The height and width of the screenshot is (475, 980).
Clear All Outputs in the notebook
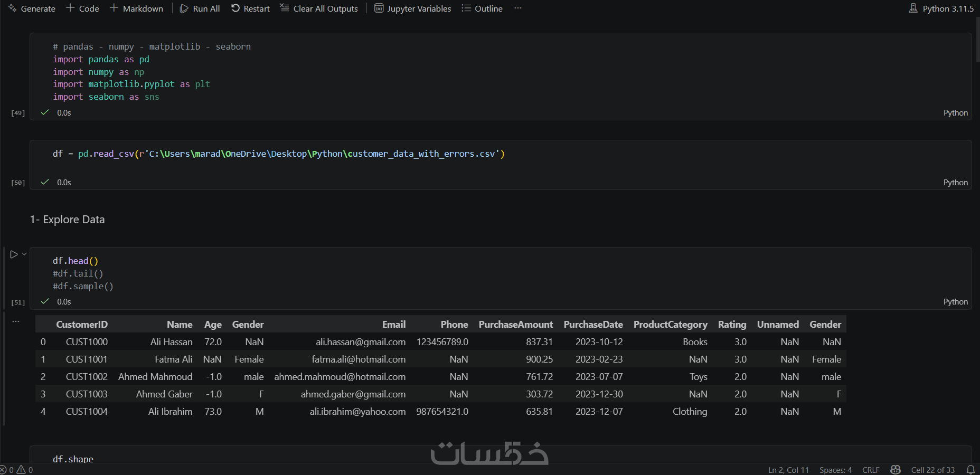[319, 8]
